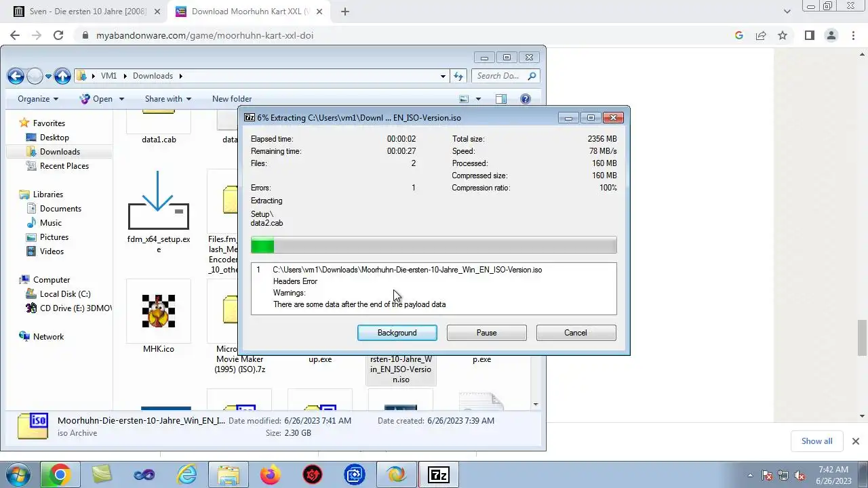Click Chrome Back button
Screen dimensions: 868x488
[x=15, y=35]
